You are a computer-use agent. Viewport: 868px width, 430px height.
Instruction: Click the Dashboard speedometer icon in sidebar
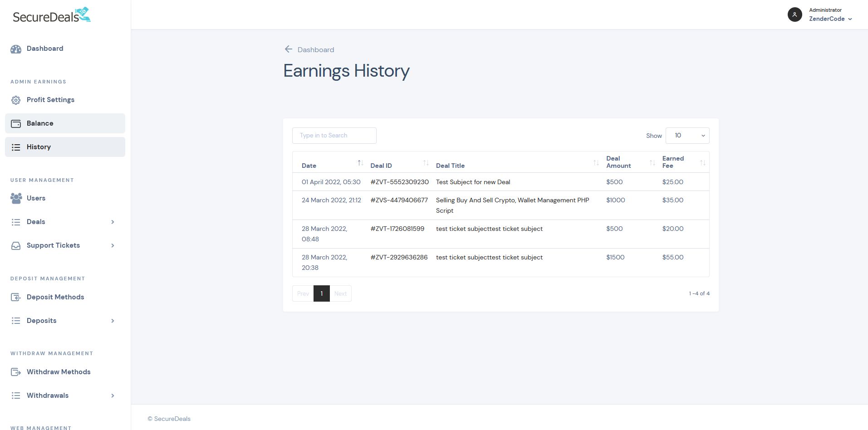(16, 49)
